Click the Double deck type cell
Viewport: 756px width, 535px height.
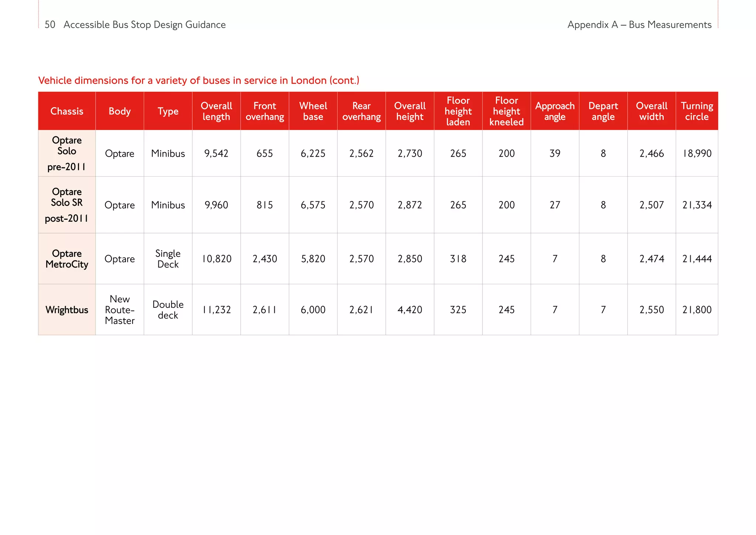pyautogui.click(x=168, y=310)
